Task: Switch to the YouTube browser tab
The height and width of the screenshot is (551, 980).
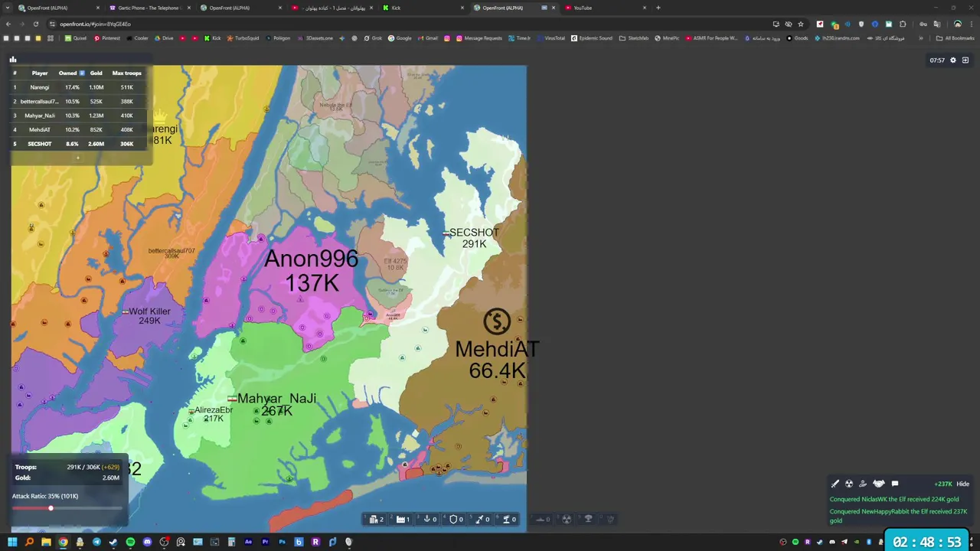Action: (x=605, y=8)
